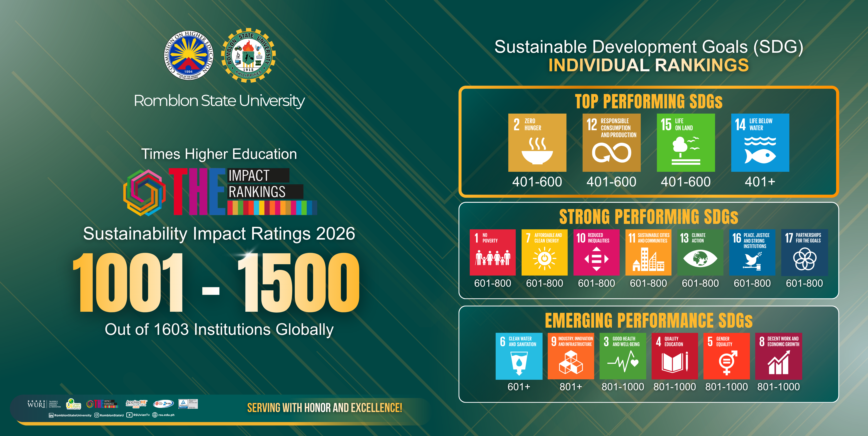Image resolution: width=868 pixels, height=436 pixels.
Task: Select SDG 3 Good Health and Well-Being tile
Action: coord(623,356)
